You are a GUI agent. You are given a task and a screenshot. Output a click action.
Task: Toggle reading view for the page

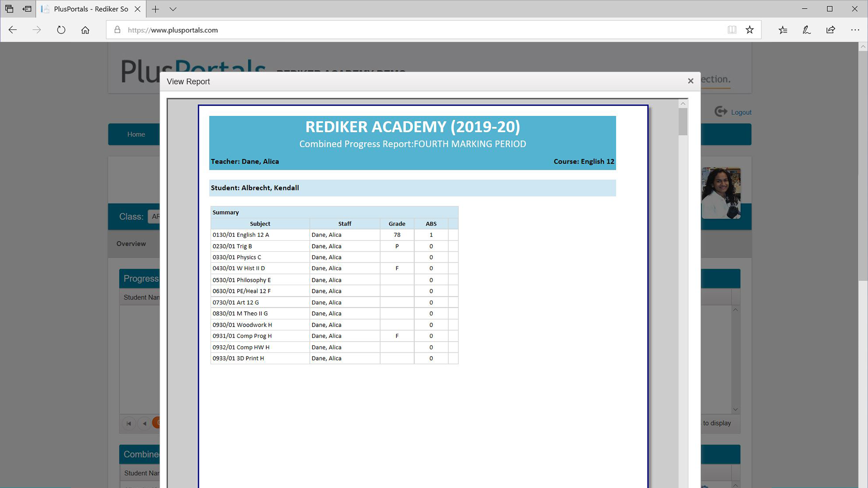click(x=732, y=30)
